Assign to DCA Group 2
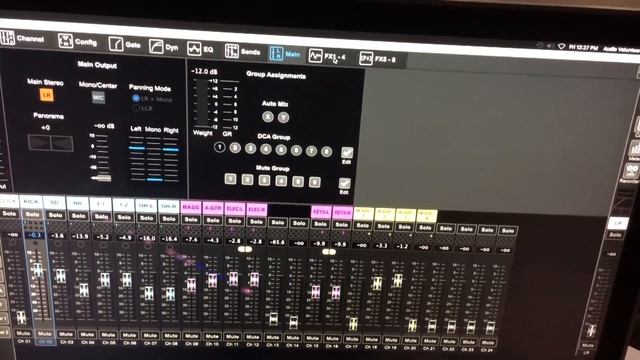 coord(235,148)
